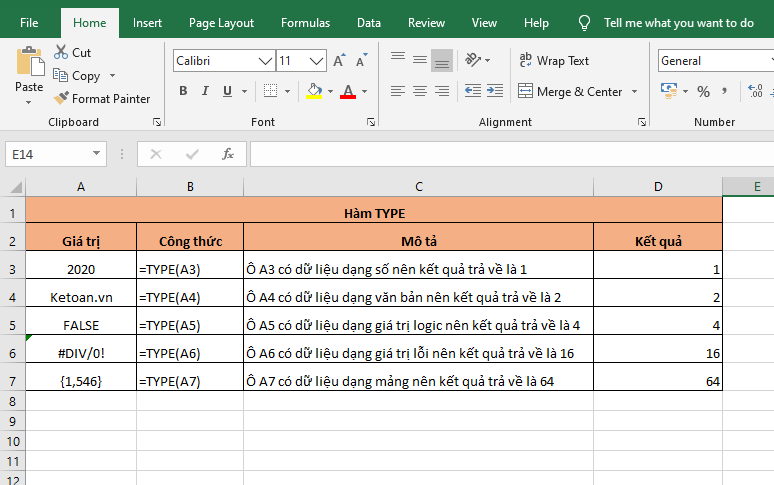This screenshot has width=774, height=485.
Task: Toggle Bold formatting
Action: pos(183,92)
